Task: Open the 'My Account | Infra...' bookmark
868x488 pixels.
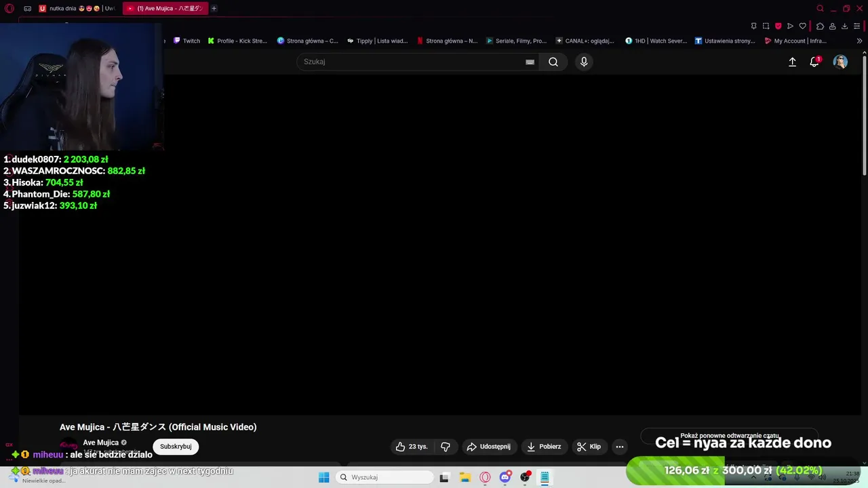Action: click(795, 41)
